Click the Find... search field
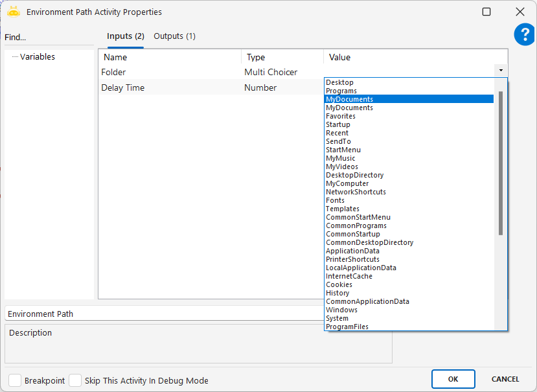Image resolution: width=537 pixels, height=392 pixels. tap(49, 38)
